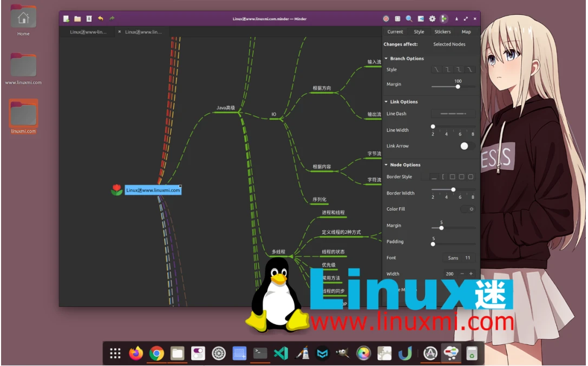Adjust the branch Margin slider

pos(457,86)
